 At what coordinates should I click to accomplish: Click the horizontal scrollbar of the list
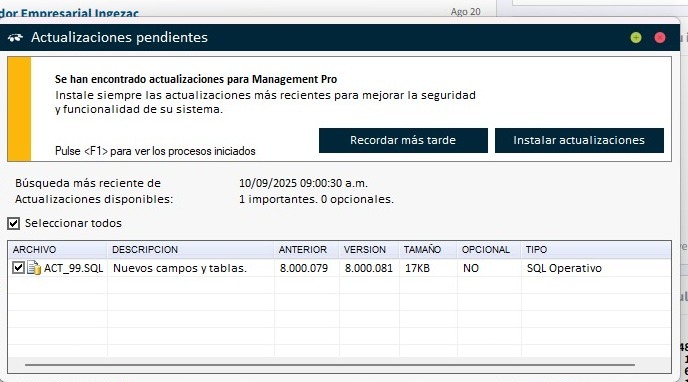pos(330,364)
